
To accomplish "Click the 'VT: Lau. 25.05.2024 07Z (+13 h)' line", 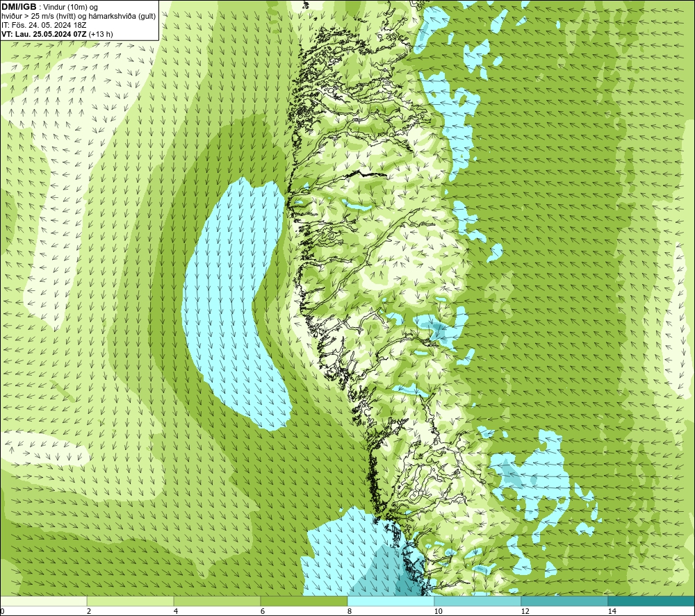I will pos(57,34).
